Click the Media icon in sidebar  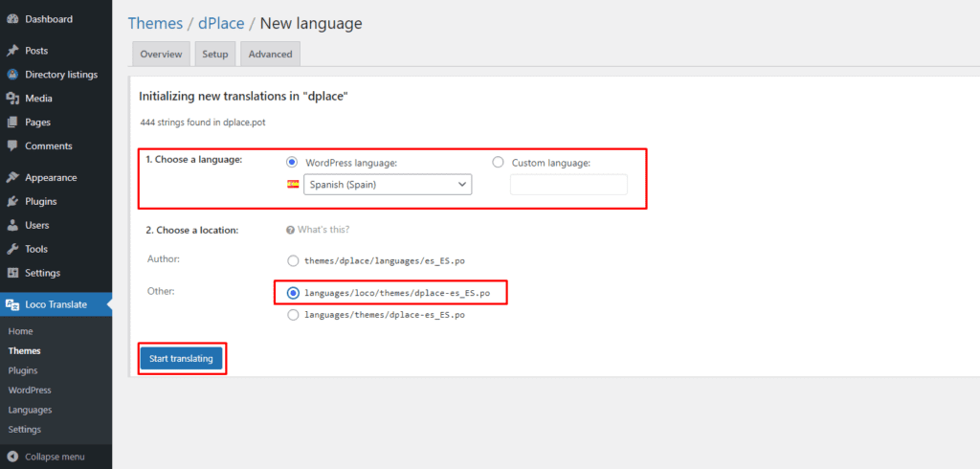click(x=11, y=99)
